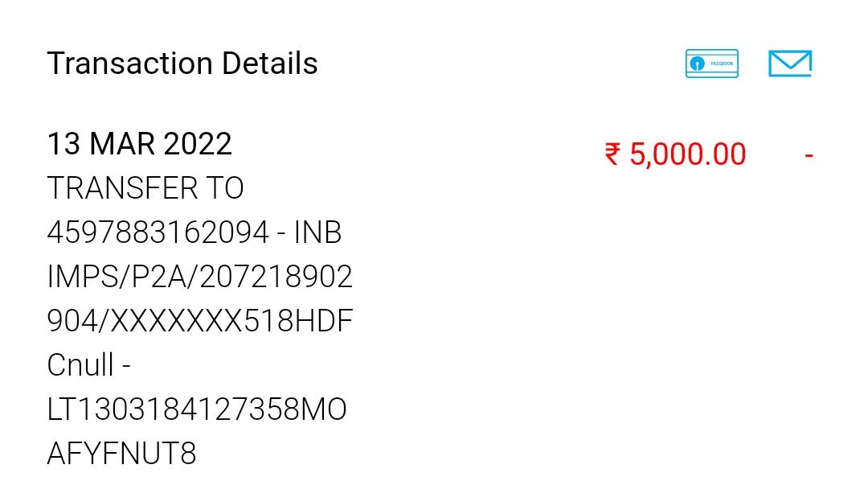Click the word MAR in the date
Screen dimensions: 868x481
[x=121, y=145]
